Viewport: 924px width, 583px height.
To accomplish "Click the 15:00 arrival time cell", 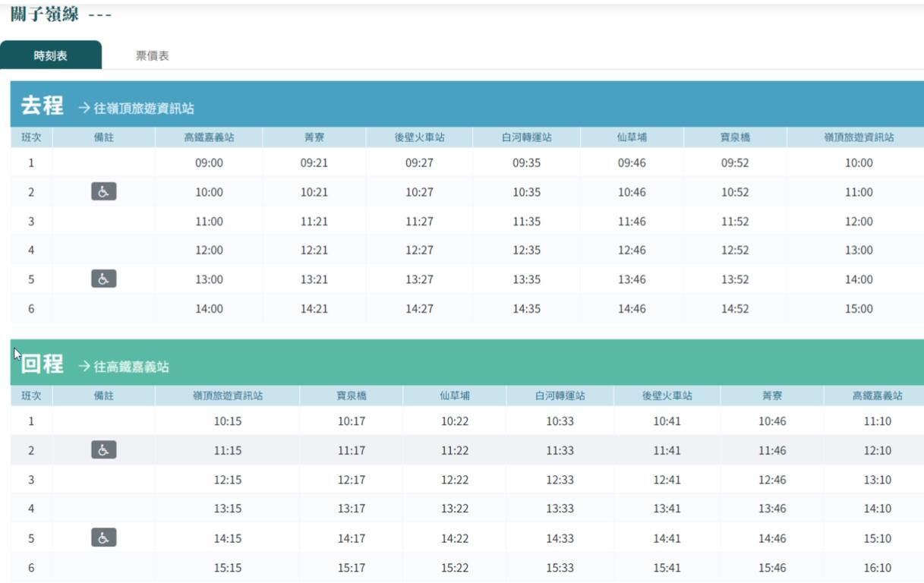I will tap(859, 309).
